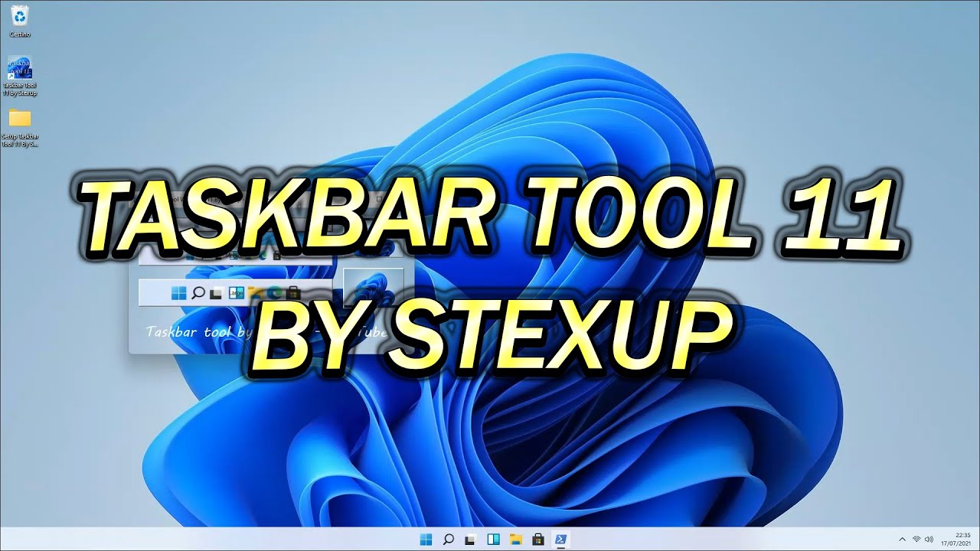The width and height of the screenshot is (980, 551).
Task: Open the volume speaker tray icon
Action: tap(929, 539)
